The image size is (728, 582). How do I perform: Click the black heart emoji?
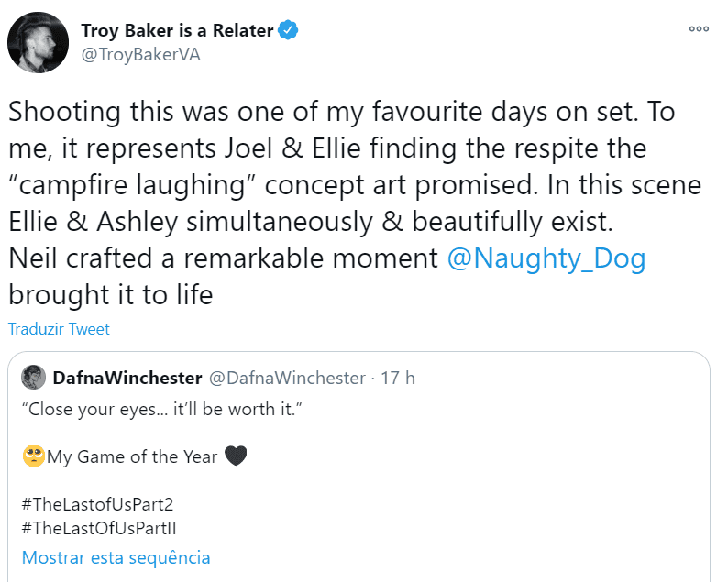[236, 456]
